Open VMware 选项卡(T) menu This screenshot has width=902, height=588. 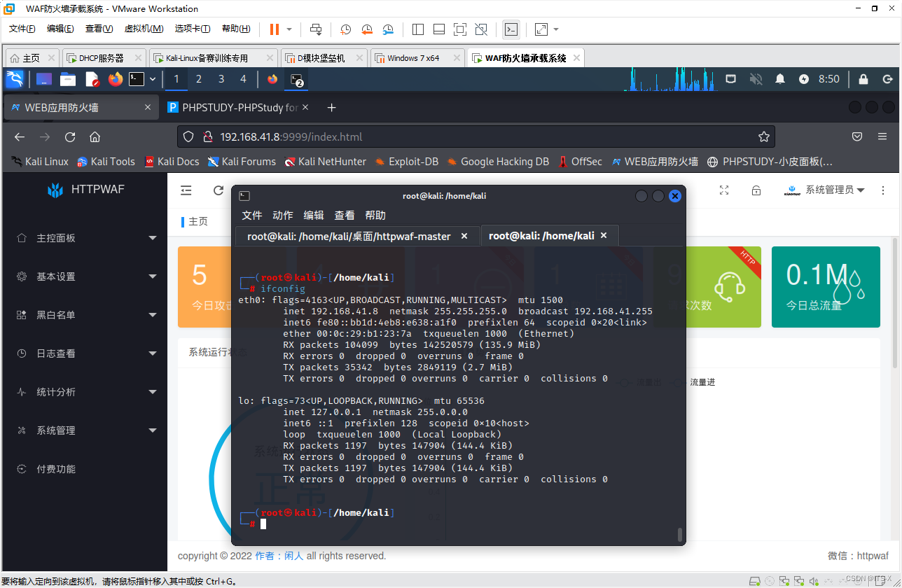(x=193, y=29)
